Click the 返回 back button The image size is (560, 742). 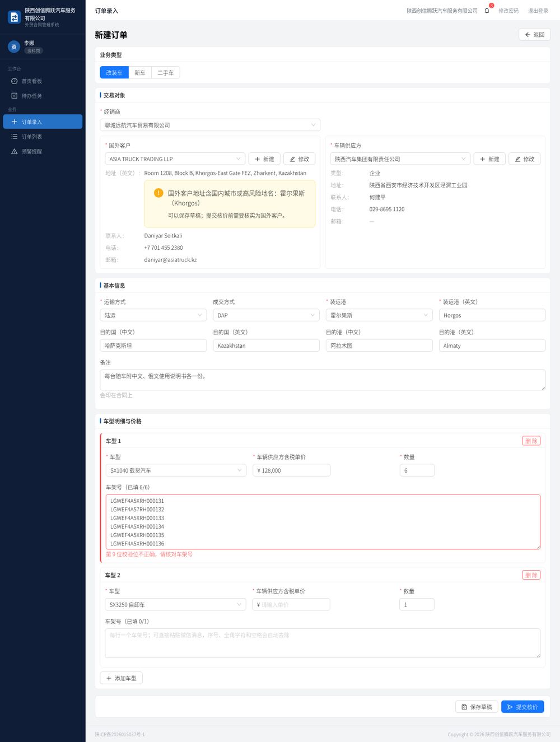pos(535,35)
